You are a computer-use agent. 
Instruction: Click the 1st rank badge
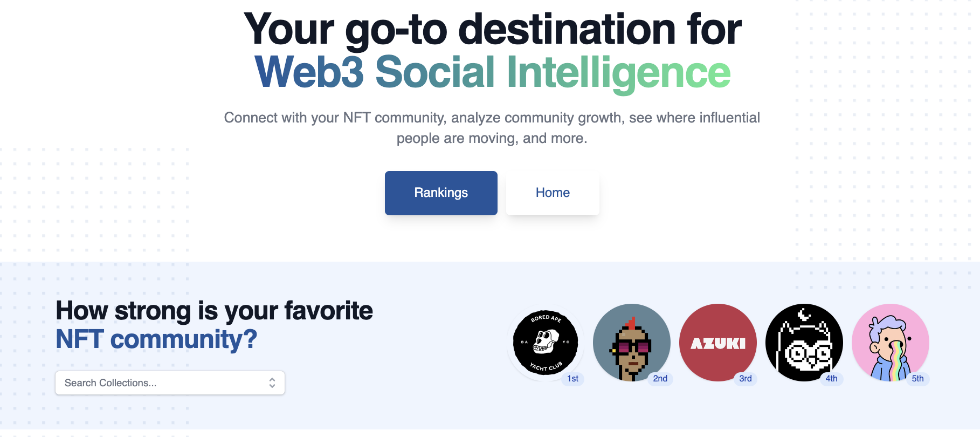coord(572,379)
